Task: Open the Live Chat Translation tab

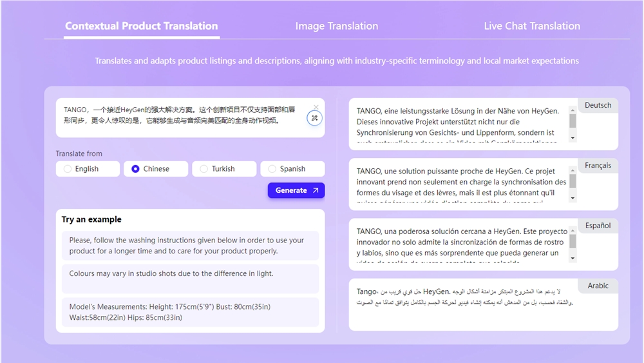Action: tap(532, 26)
